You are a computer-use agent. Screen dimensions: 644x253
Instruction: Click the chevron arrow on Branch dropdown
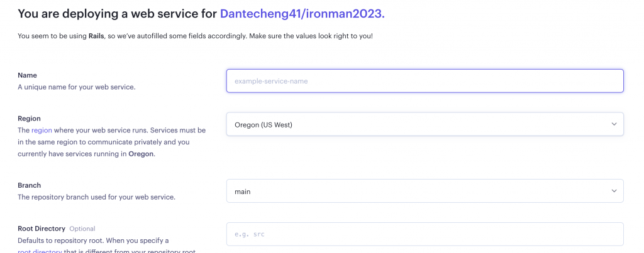(x=614, y=191)
